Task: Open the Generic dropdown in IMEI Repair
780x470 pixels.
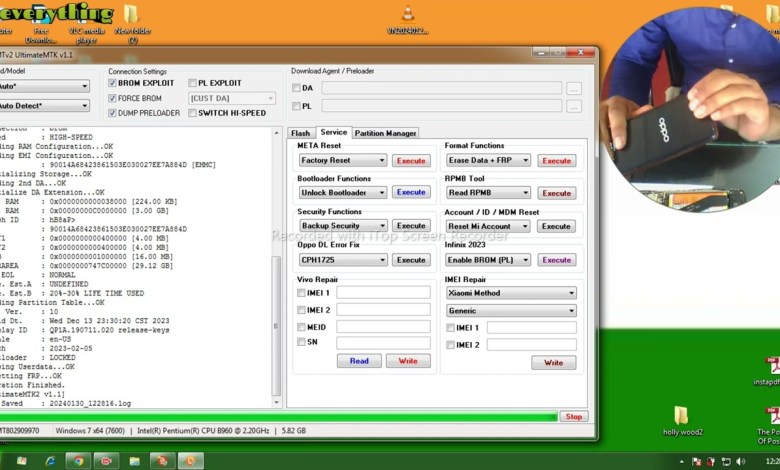Action: coord(511,311)
